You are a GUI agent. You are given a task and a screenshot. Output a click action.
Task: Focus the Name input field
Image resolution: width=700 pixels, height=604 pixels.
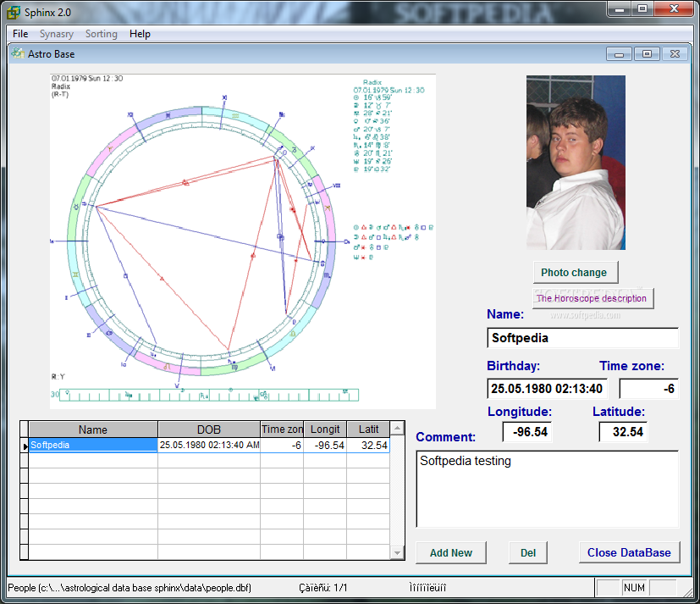tap(582, 338)
